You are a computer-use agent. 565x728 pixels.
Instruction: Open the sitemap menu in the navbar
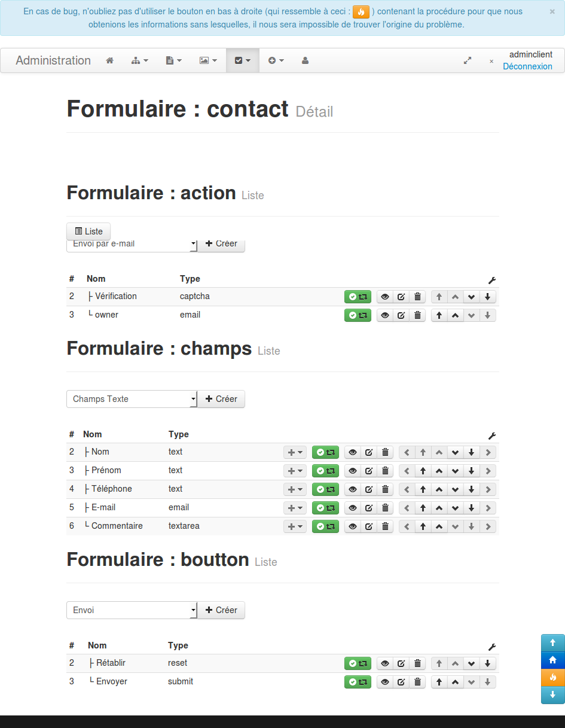point(139,60)
